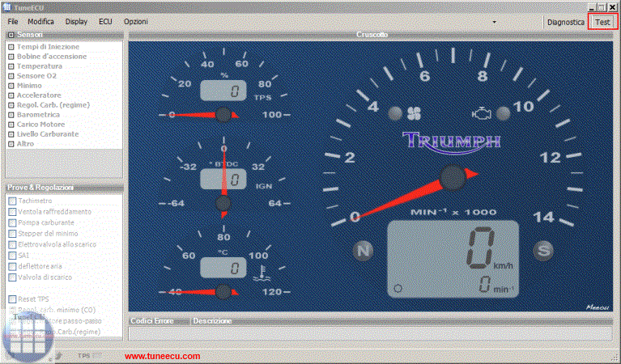
Task: Click the coolant temperature thermometer icon
Action: click(262, 273)
